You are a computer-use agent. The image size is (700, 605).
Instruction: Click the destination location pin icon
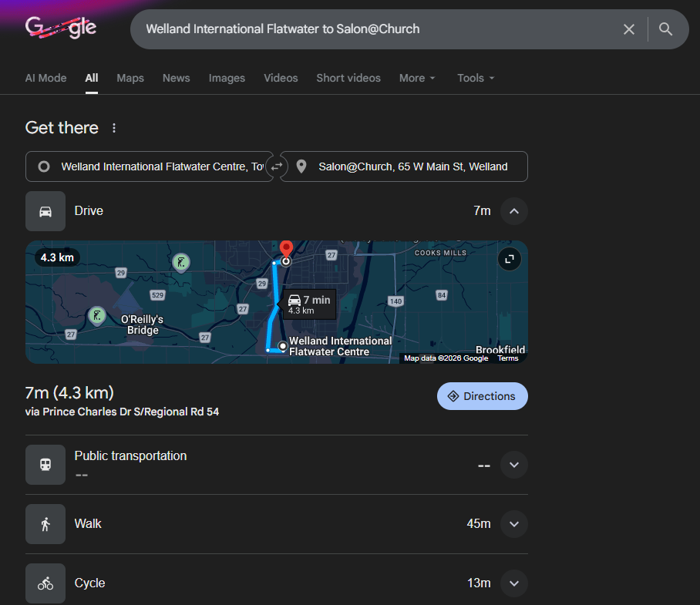[x=301, y=166]
